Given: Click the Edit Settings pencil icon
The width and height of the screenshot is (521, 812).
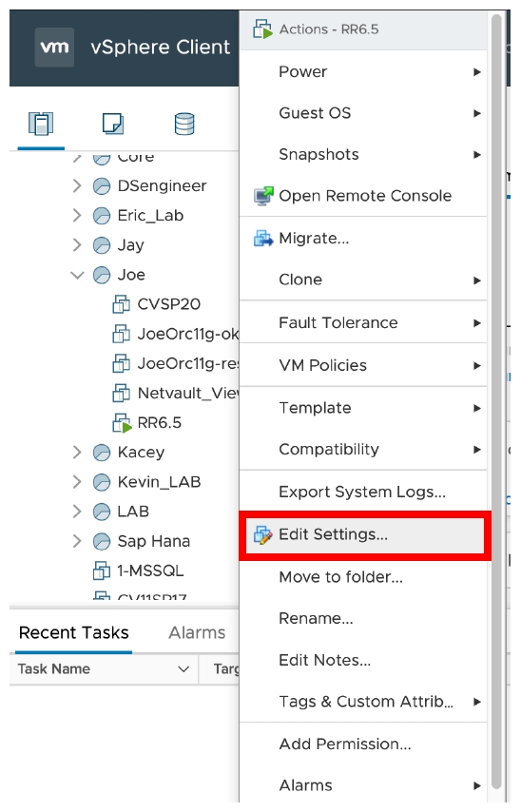Looking at the screenshot, I should (x=263, y=535).
